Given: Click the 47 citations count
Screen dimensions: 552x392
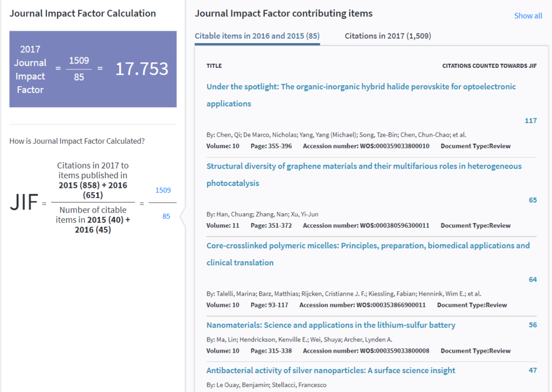Looking at the screenshot, I should [x=533, y=370].
